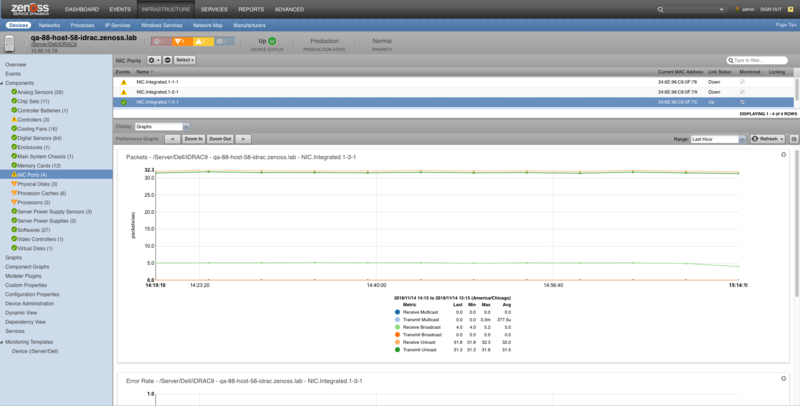Image resolution: width=800 pixels, height=406 pixels.
Task: Click the graphs panel vertical scrollbar
Action: point(797,223)
